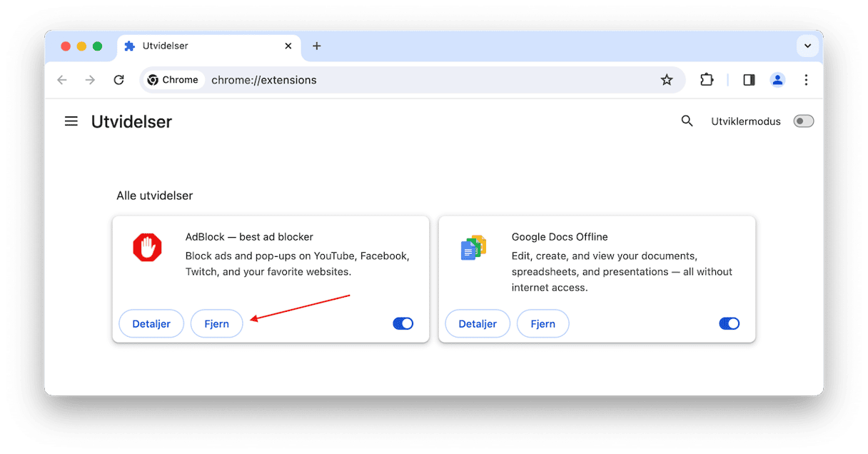Open Detaljer for Google Docs Offline
The width and height of the screenshot is (868, 454).
coord(478,323)
